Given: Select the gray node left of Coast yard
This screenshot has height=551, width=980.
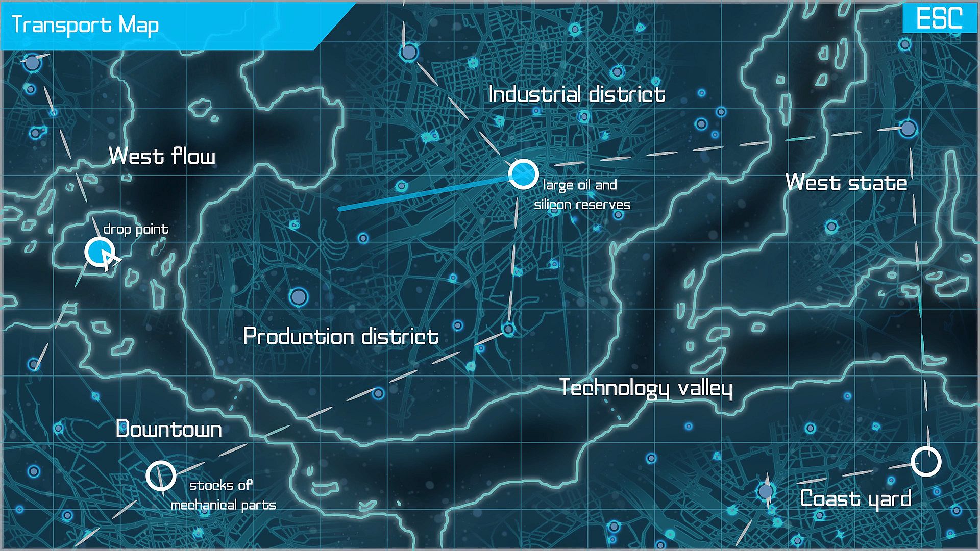Looking at the screenshot, I should [x=765, y=491].
